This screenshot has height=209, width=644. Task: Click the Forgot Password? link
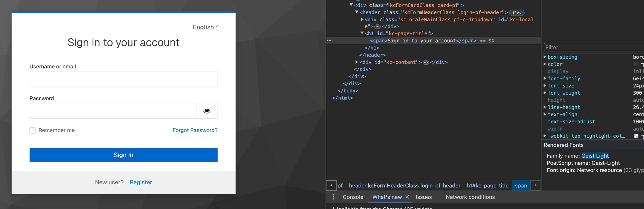pyautogui.click(x=195, y=130)
